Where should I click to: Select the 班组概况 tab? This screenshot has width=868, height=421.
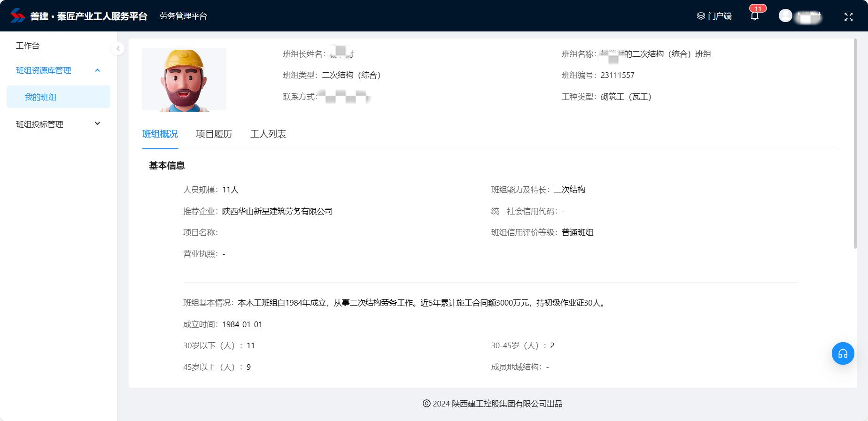click(160, 134)
